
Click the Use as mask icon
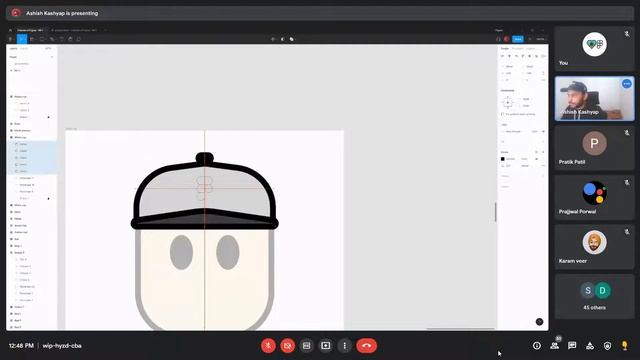click(282, 39)
